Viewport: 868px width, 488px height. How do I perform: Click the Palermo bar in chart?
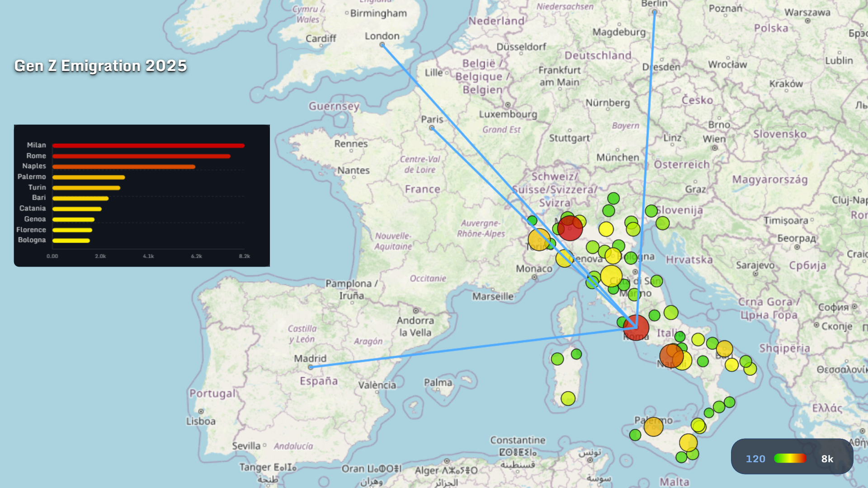(89, 177)
